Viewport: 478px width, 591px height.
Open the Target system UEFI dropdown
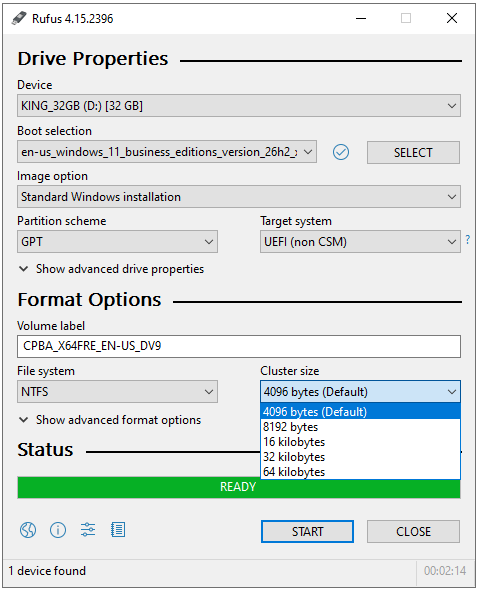pyautogui.click(x=360, y=242)
